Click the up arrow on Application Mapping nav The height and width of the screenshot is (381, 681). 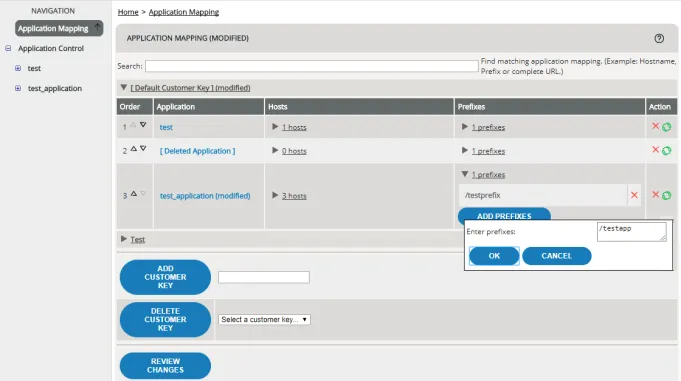[x=97, y=28]
